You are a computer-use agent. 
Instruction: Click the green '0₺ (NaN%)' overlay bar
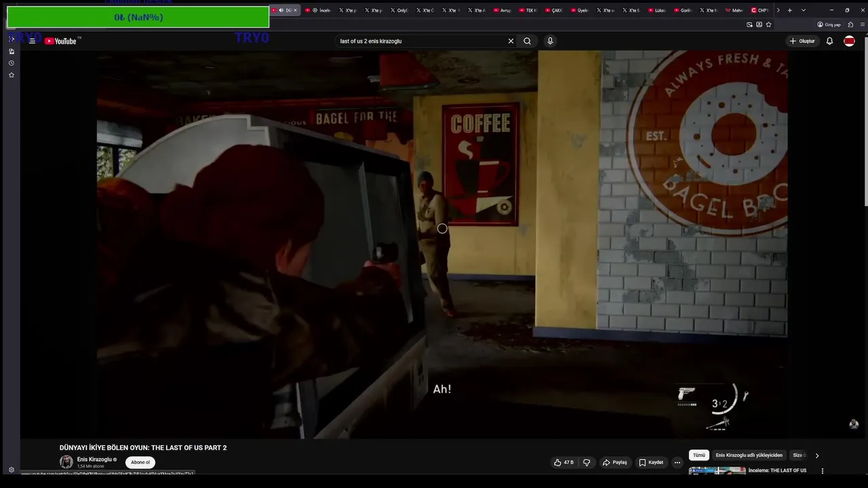click(x=138, y=17)
